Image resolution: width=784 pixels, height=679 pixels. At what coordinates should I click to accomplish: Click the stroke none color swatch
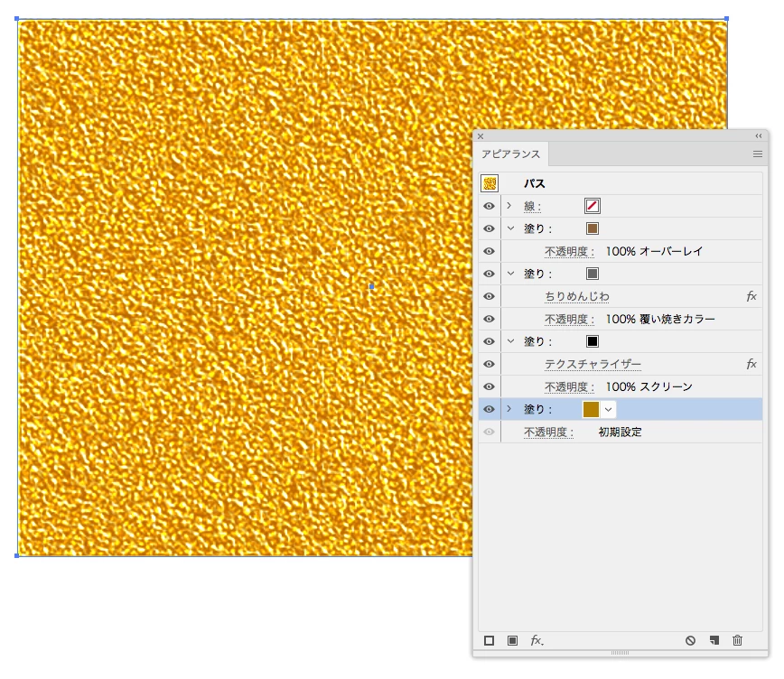click(x=593, y=206)
